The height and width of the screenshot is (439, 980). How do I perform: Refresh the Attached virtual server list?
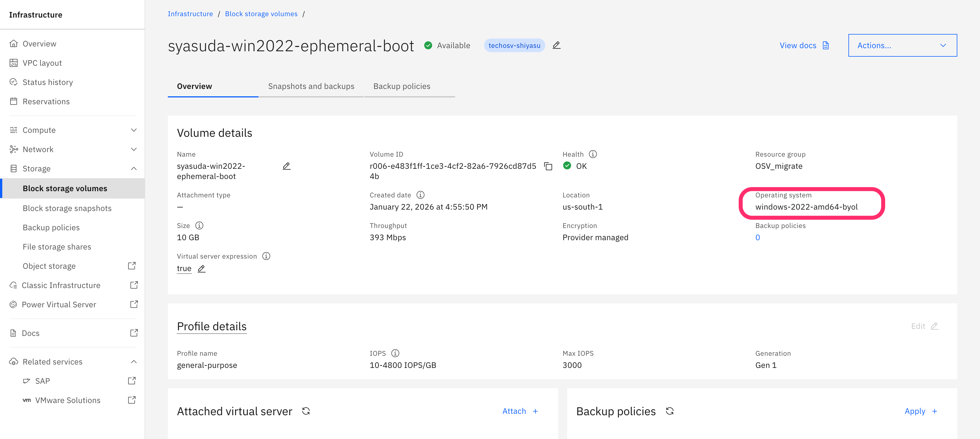tap(306, 411)
